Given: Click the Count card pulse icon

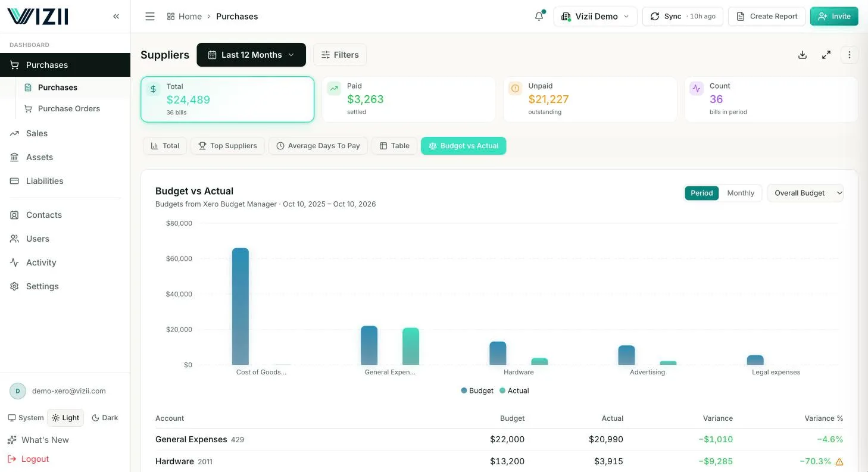Looking at the screenshot, I should (697, 89).
